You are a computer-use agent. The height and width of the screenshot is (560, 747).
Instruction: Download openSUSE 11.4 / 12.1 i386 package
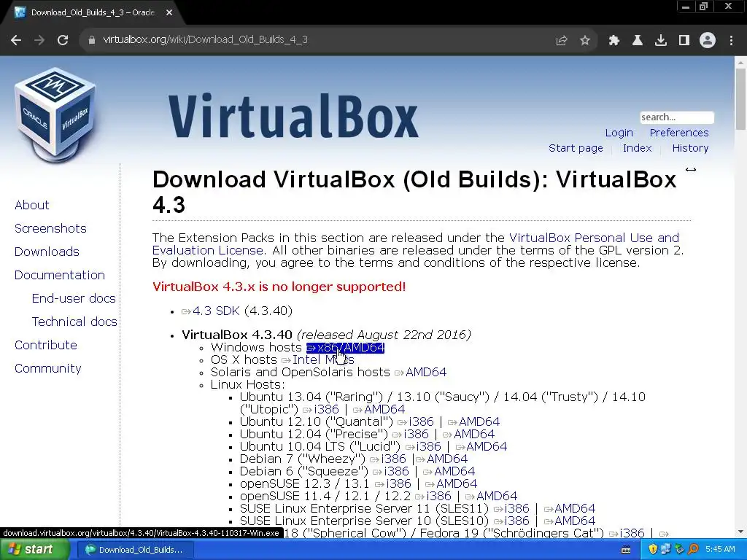click(433, 496)
